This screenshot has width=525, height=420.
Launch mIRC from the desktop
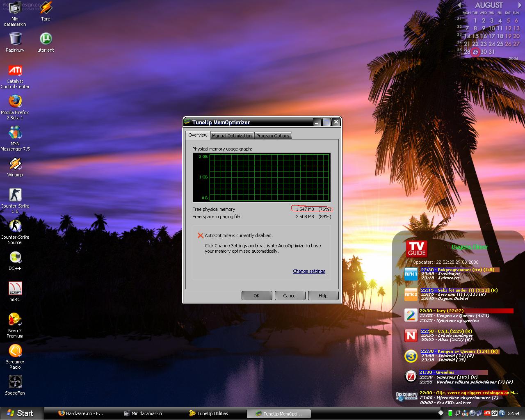[15, 292]
